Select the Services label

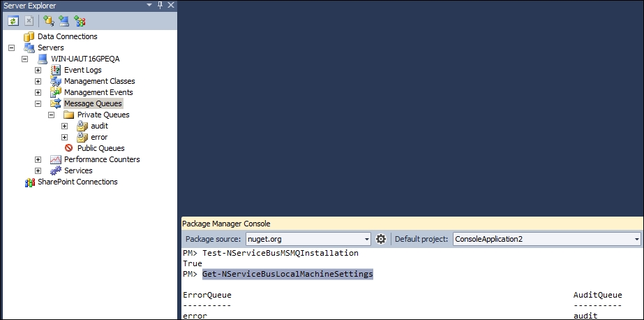pyautogui.click(x=78, y=170)
